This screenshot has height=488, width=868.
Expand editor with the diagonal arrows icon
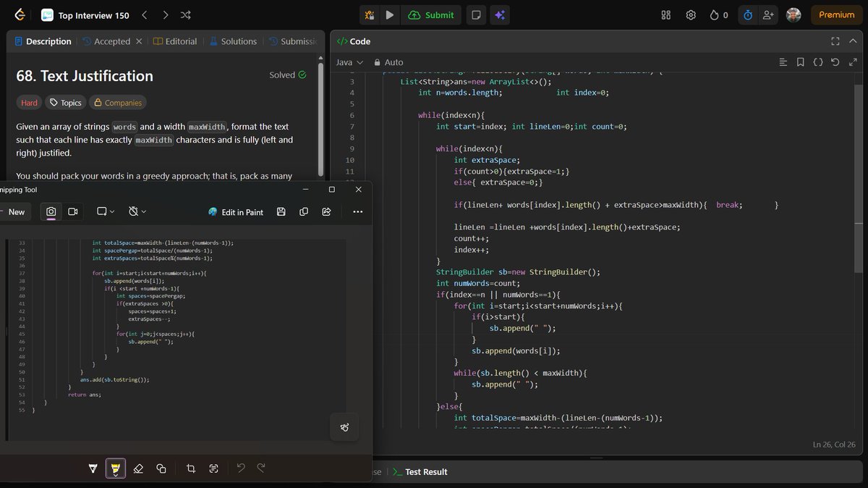click(853, 62)
